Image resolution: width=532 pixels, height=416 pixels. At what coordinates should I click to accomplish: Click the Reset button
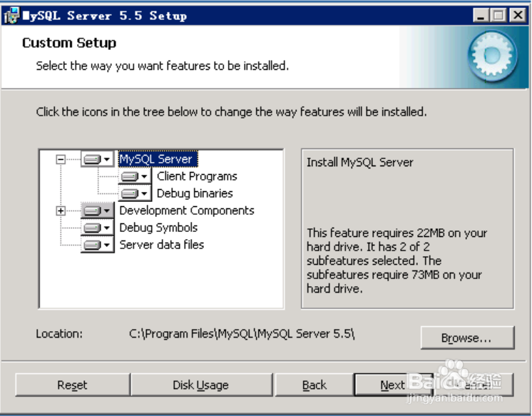[73, 385]
